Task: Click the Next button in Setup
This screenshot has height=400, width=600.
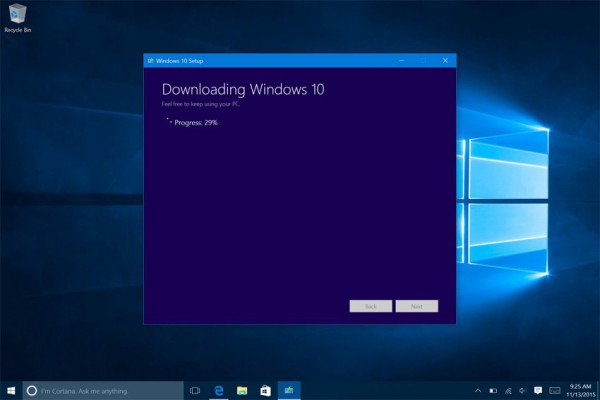Action: click(417, 306)
